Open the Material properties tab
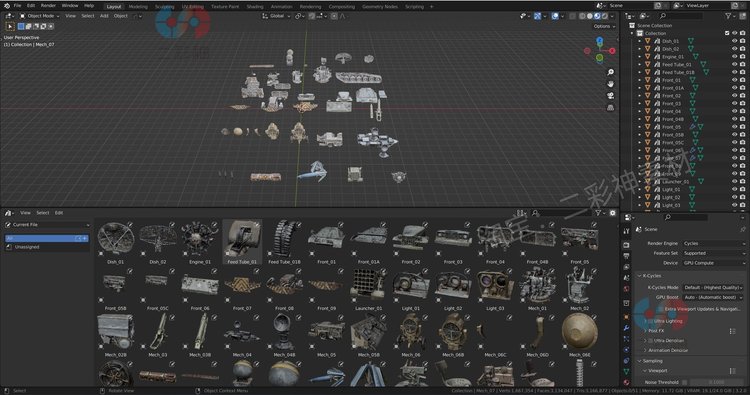The height and width of the screenshot is (395, 750). (626, 383)
